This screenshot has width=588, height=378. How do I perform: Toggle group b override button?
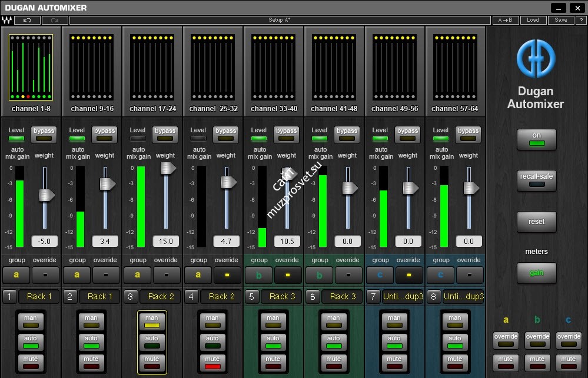coord(537,340)
